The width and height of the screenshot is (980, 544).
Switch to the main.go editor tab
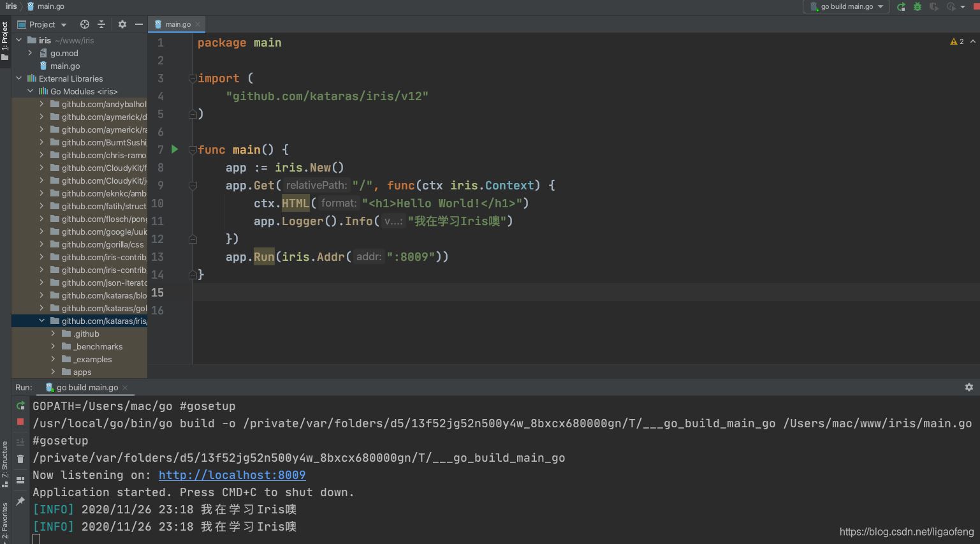point(177,24)
